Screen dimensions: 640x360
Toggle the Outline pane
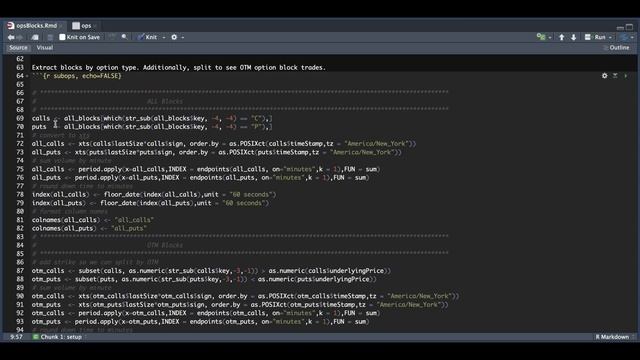click(x=616, y=48)
